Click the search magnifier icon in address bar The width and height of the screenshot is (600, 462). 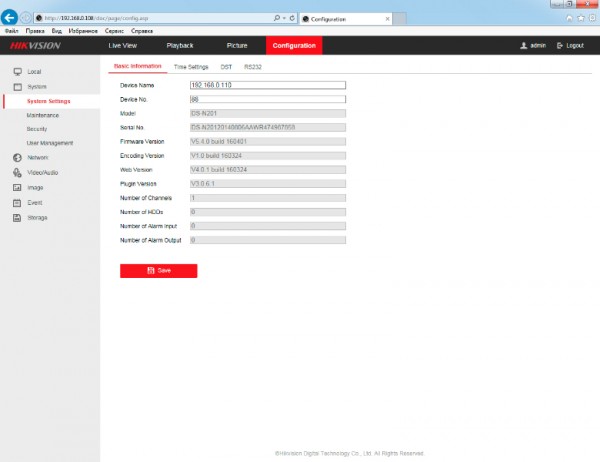point(277,18)
